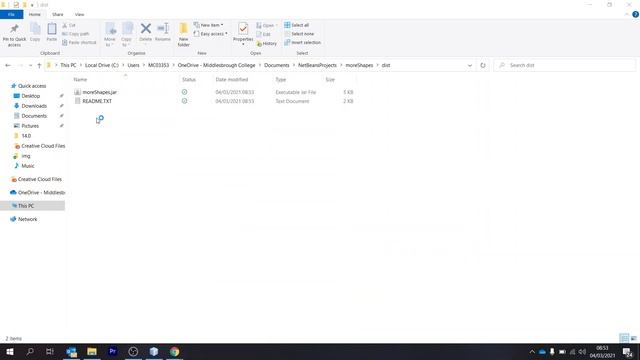The width and height of the screenshot is (640, 360).
Task: Sort by Date modified column
Action: click(x=232, y=80)
